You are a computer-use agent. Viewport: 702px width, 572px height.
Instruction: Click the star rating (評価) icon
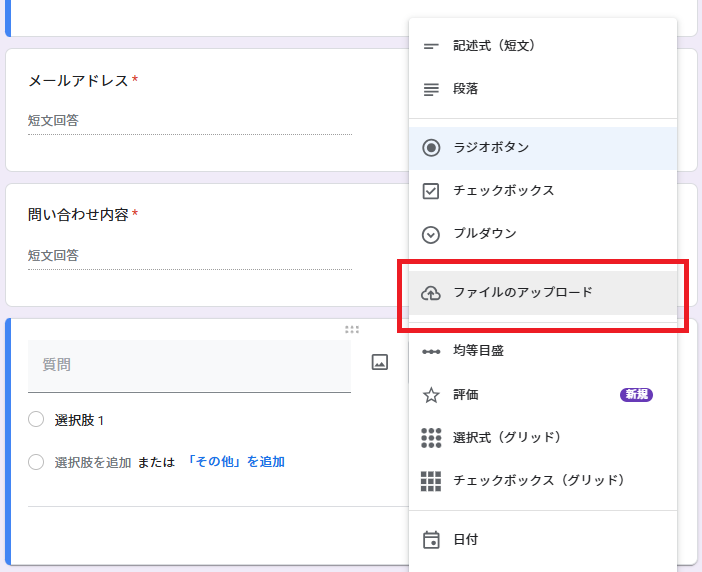[x=431, y=395]
